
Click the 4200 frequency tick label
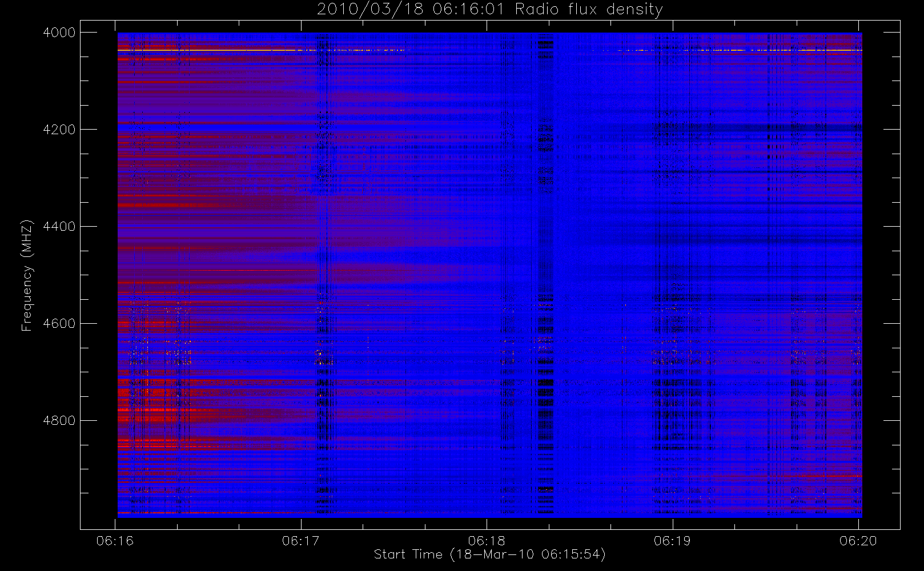(x=59, y=130)
